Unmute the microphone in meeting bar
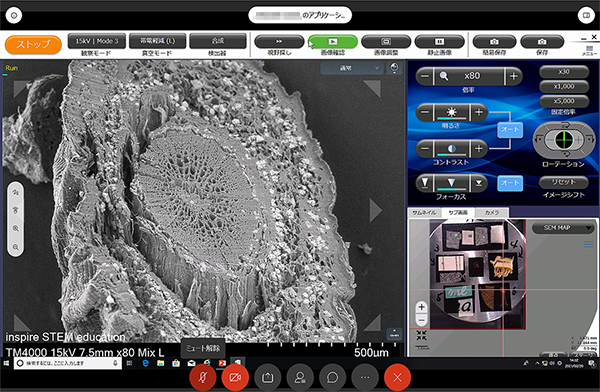The width and height of the screenshot is (600, 392). point(202,377)
